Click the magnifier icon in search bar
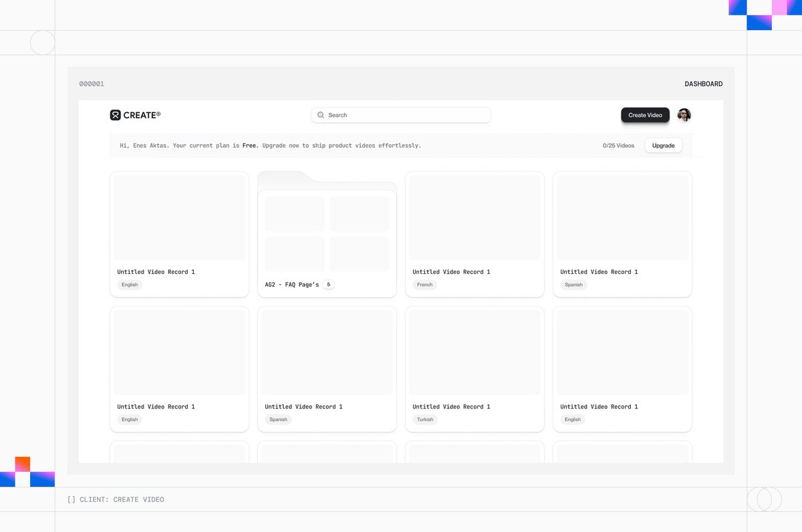 (321, 115)
